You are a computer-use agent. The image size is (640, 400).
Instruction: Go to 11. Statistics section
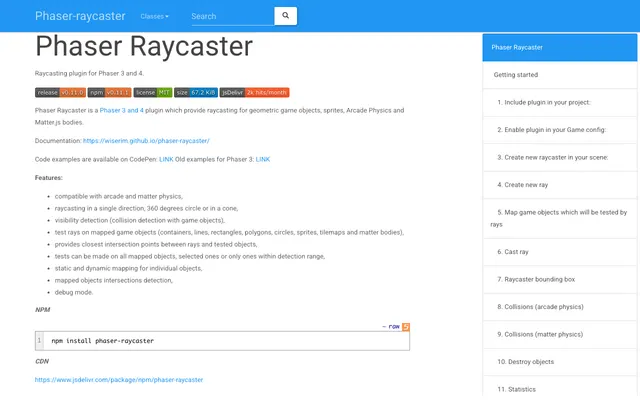coord(560,389)
